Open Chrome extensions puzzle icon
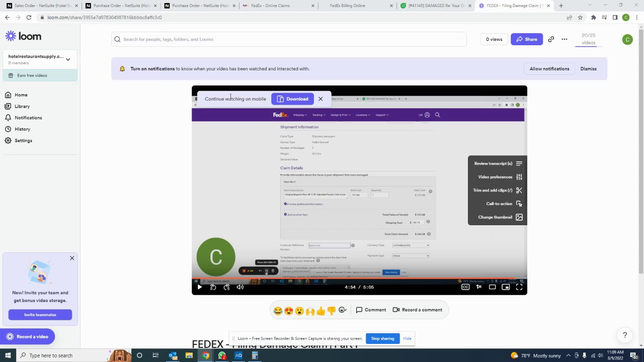The width and height of the screenshot is (644, 362). (x=593, y=17)
